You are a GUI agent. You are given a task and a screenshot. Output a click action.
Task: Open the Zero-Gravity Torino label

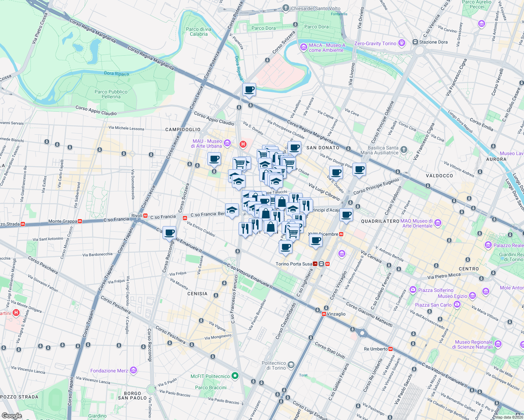coord(376,43)
